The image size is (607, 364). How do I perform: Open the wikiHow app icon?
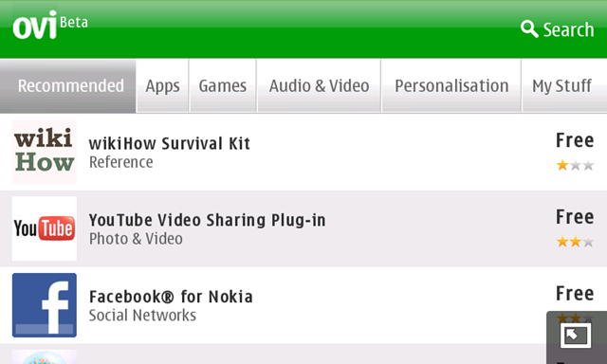45,152
